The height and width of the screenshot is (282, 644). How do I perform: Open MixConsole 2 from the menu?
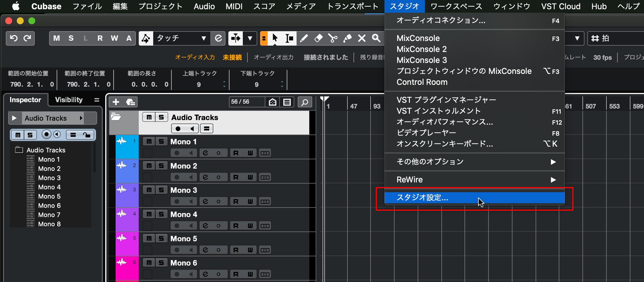click(x=421, y=49)
